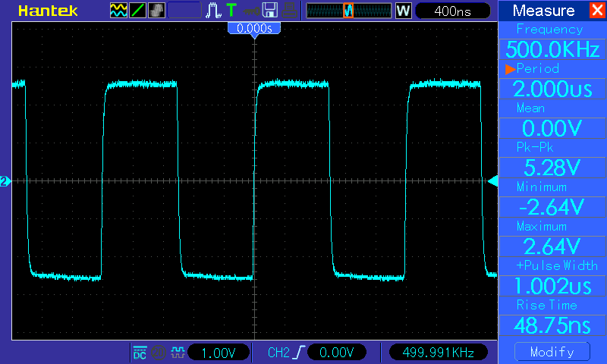Select the Maximum measurement label
This screenshot has height=364, width=607.
[542, 226]
